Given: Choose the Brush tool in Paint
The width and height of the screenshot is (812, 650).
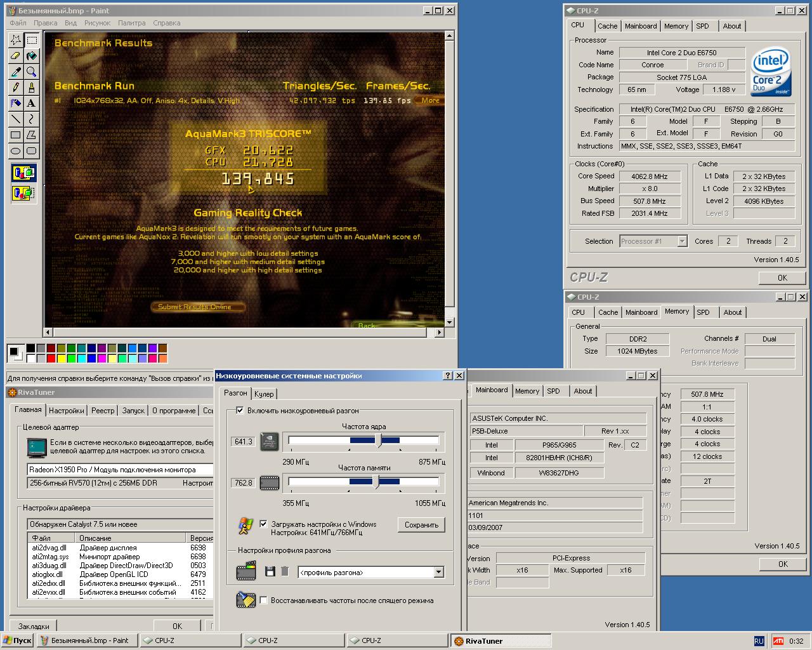Looking at the screenshot, I should coord(32,88).
